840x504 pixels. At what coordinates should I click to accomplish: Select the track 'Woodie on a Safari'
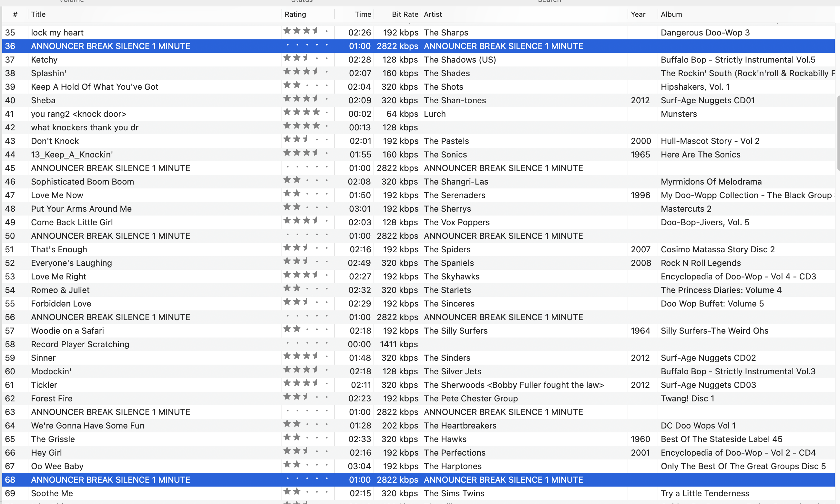(67, 330)
